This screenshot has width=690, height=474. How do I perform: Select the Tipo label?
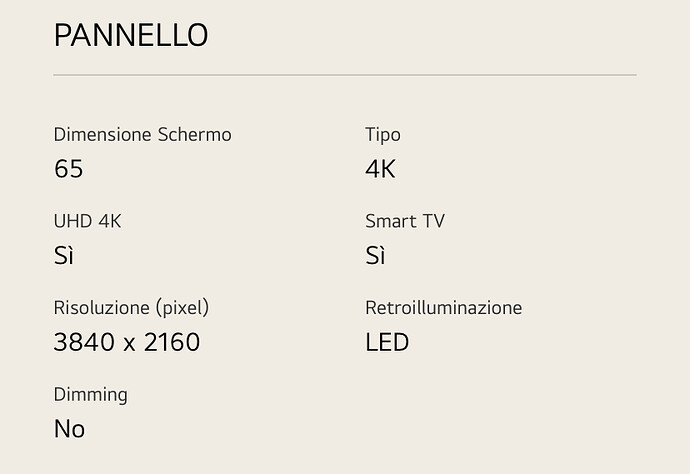click(383, 136)
